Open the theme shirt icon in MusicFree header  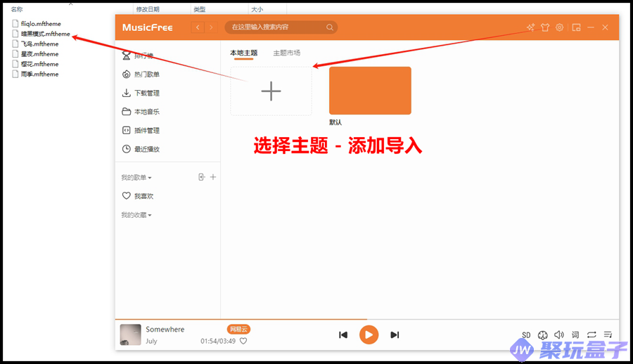tap(545, 27)
